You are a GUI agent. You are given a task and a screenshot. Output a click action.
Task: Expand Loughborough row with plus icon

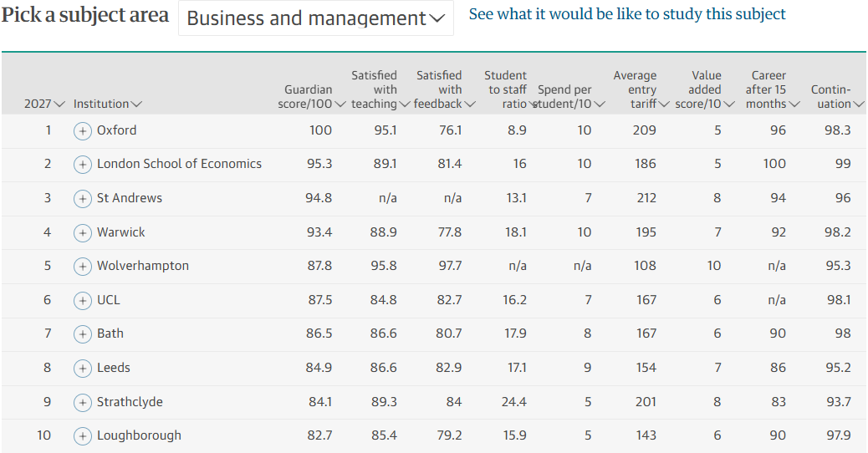pos(83,436)
